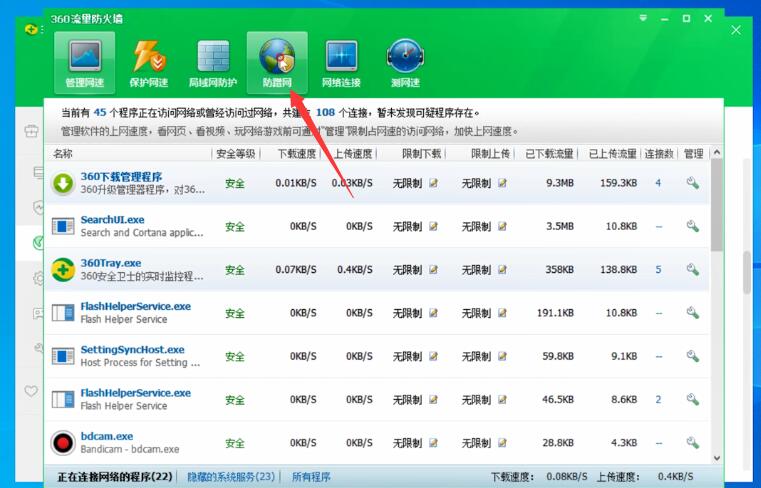Switch to 正在连接网络的程序(22) tab
Viewport: 761px width, 488px height.
pyautogui.click(x=115, y=477)
